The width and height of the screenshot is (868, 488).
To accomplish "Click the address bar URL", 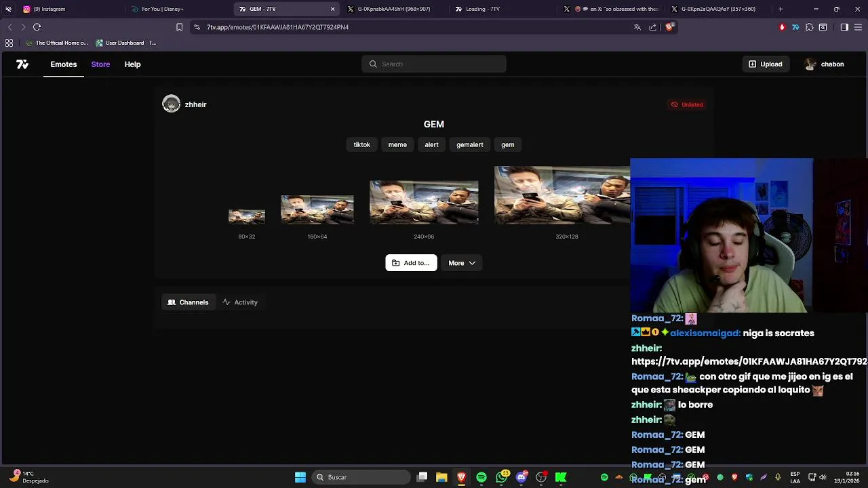I will pos(278,27).
